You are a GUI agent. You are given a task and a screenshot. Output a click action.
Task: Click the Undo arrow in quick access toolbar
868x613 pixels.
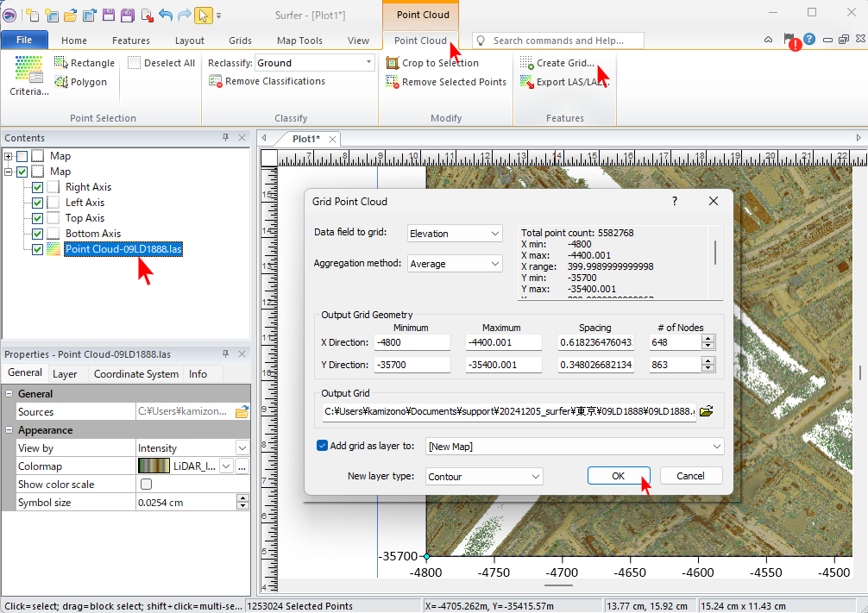(x=167, y=15)
